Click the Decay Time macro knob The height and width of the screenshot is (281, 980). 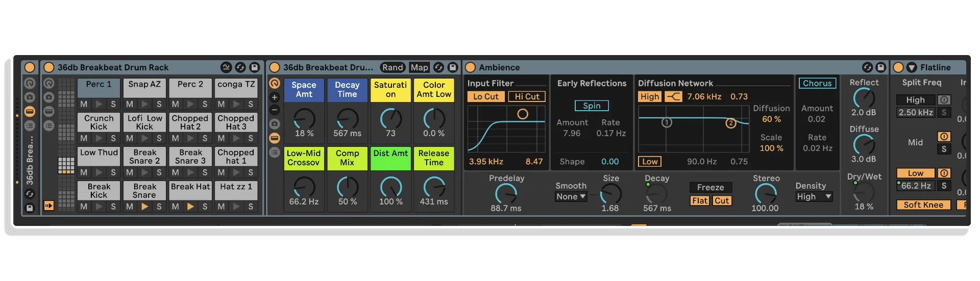348,118
